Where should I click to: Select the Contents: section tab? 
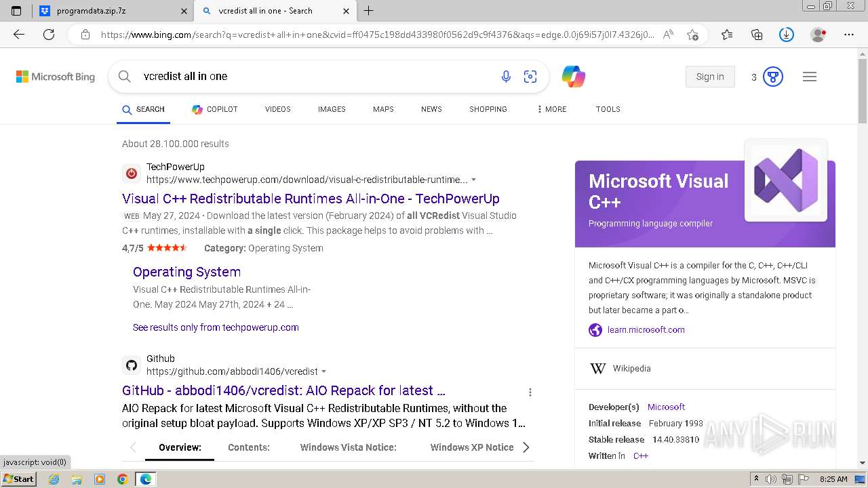(x=249, y=447)
